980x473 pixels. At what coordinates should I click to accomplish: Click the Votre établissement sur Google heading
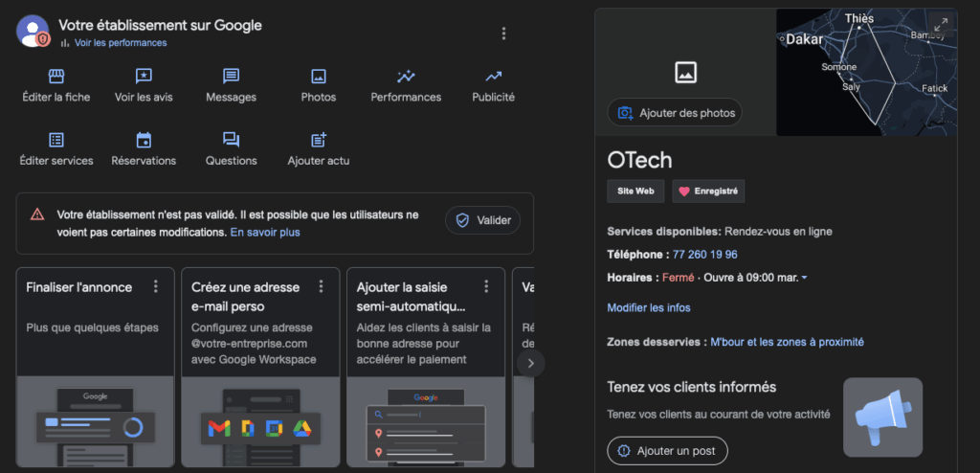click(160, 26)
